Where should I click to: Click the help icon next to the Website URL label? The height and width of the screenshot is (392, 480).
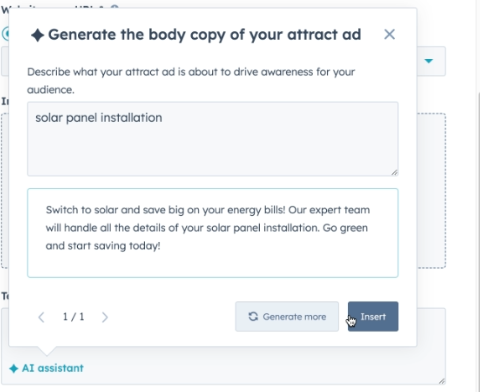[x=114, y=7]
